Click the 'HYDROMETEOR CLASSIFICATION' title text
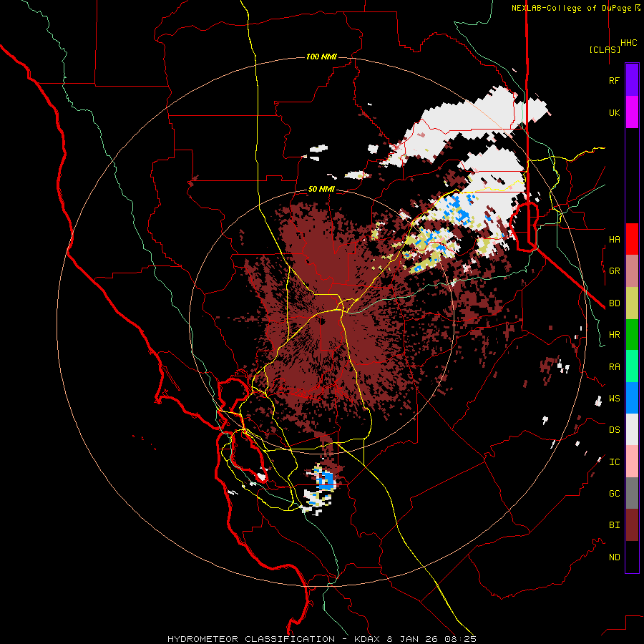Image resolution: width=644 pixels, height=644 pixels. click(251, 639)
